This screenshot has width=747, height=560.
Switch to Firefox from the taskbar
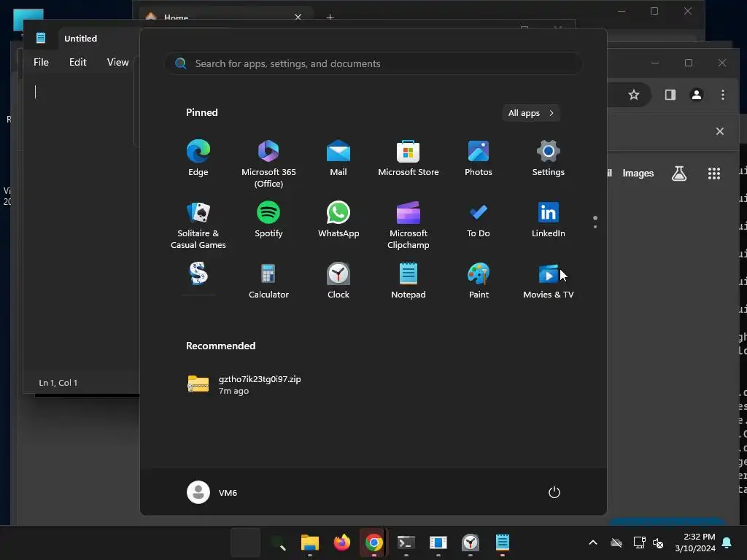click(341, 542)
